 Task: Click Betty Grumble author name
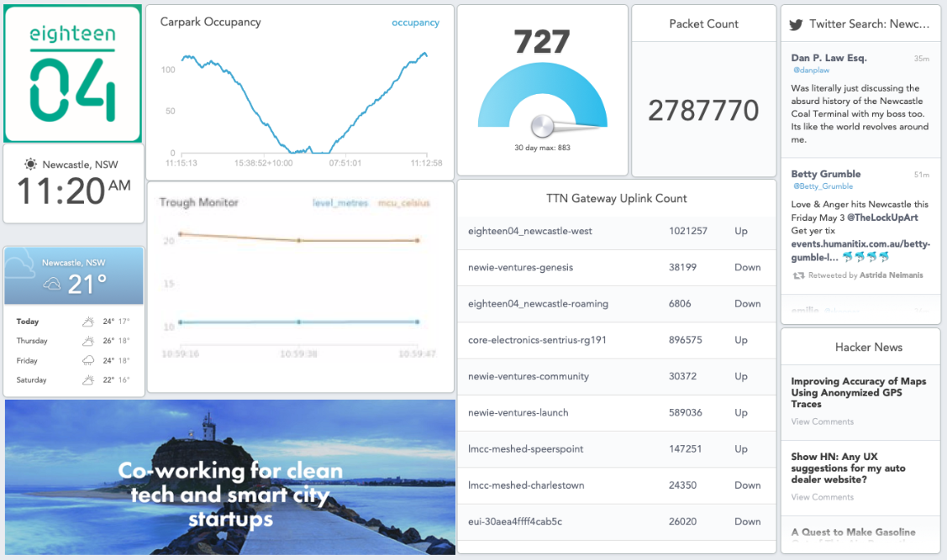(x=826, y=174)
